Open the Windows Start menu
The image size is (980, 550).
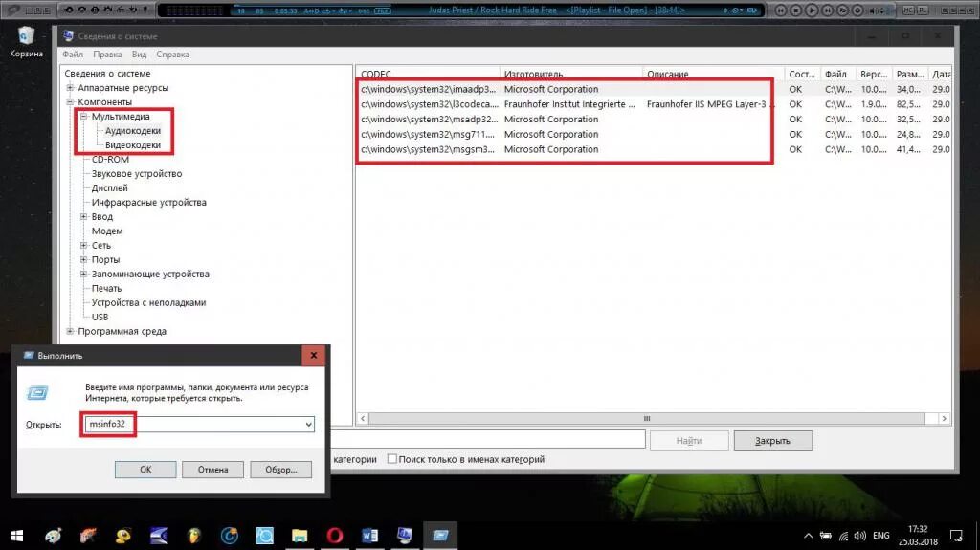pos(17,536)
